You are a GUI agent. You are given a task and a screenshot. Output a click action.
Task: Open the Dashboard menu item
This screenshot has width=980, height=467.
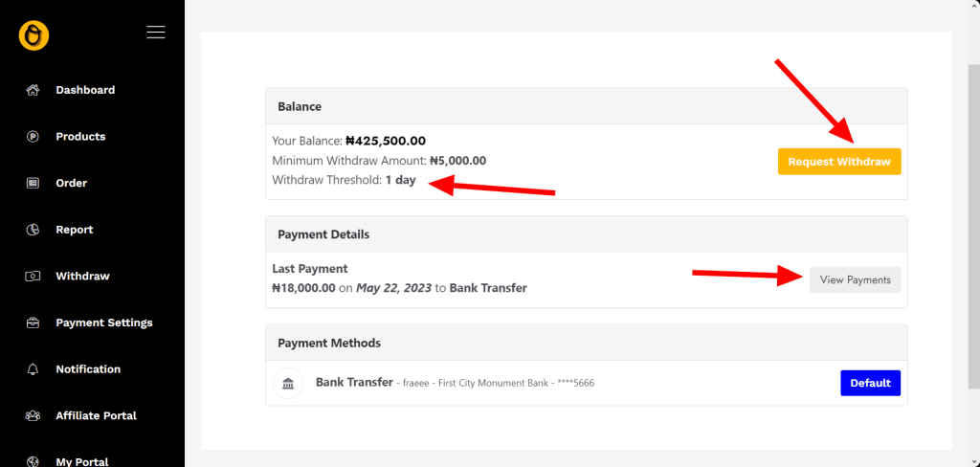click(x=85, y=90)
